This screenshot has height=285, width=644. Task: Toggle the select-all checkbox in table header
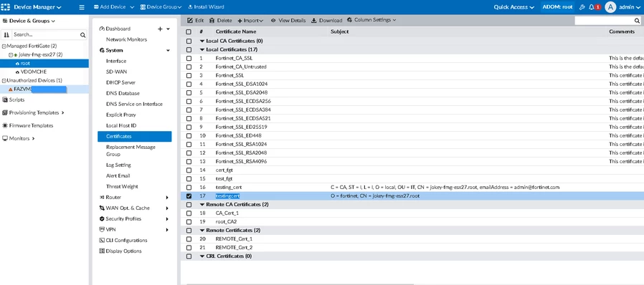(189, 32)
